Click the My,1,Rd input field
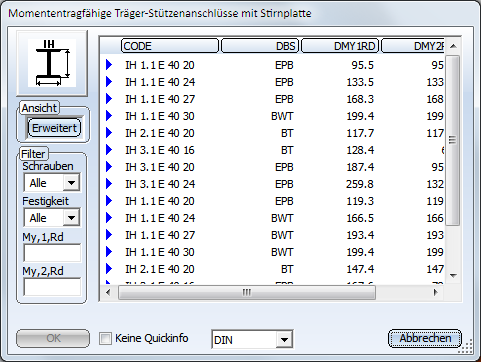Image resolution: width=481 pixels, height=362 pixels. tap(52, 253)
